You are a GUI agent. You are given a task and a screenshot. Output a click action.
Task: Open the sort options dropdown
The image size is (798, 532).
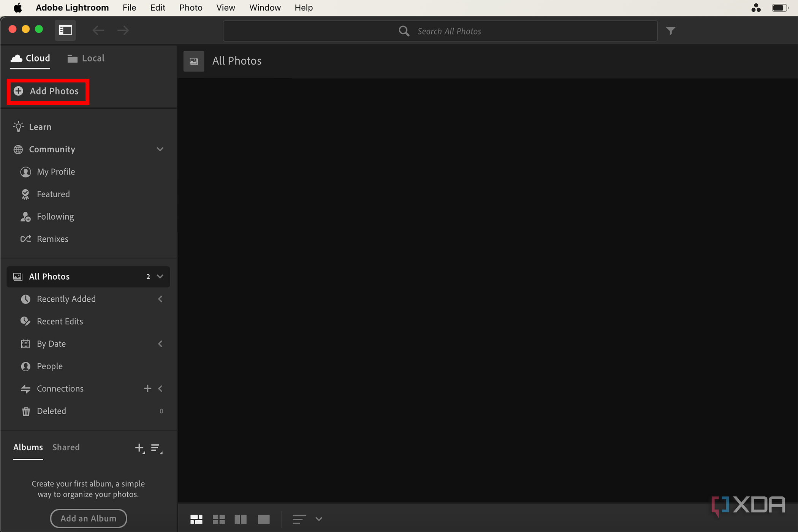coord(318,519)
